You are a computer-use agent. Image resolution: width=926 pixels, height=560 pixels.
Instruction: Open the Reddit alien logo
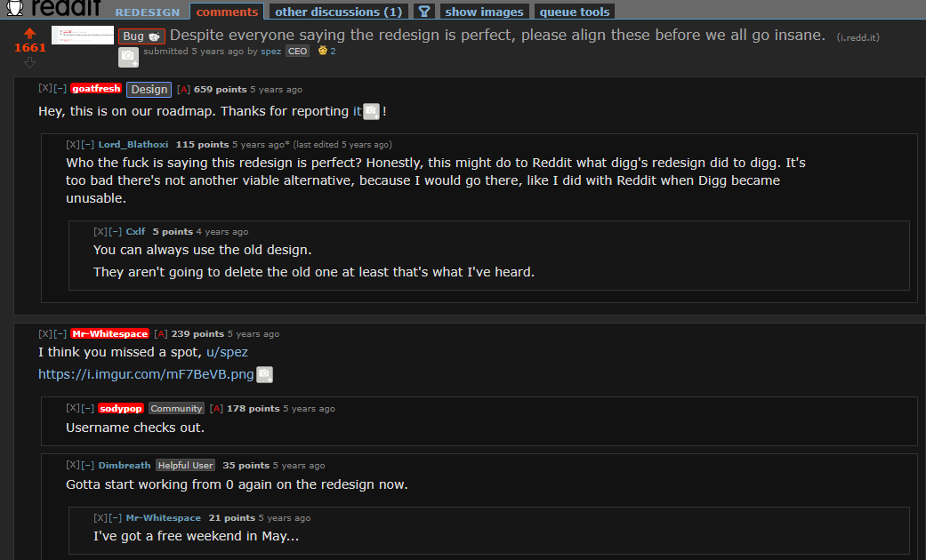[x=15, y=8]
